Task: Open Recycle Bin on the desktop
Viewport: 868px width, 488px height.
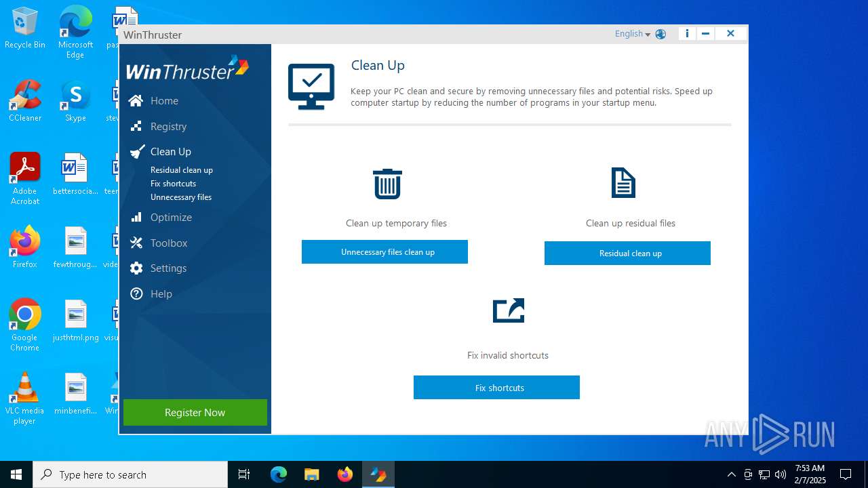Action: pyautogui.click(x=25, y=28)
